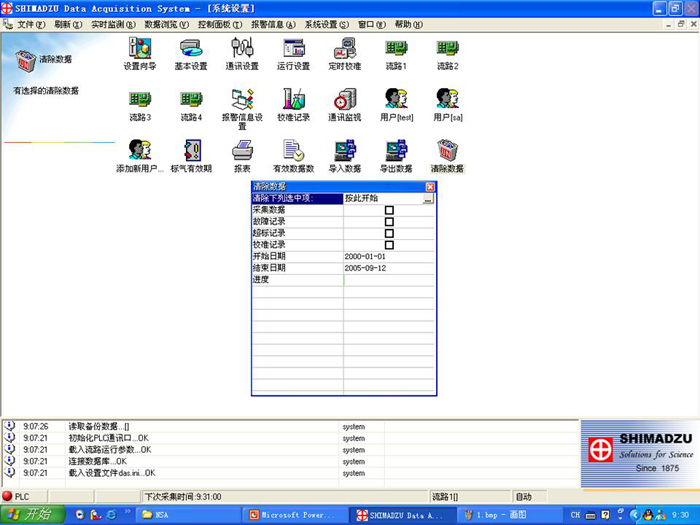Click the ellipsis button beside 按此开始
This screenshot has height=525, width=700.
(x=428, y=199)
